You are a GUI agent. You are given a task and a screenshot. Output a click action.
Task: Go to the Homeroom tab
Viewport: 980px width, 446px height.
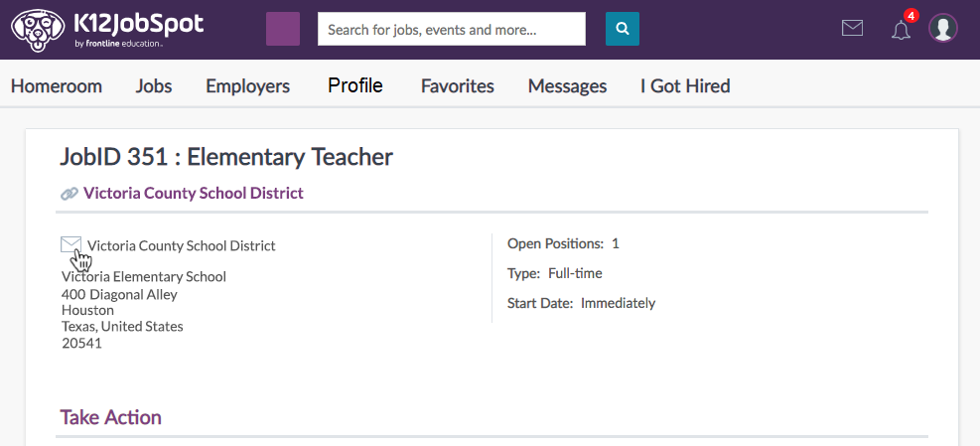click(57, 85)
